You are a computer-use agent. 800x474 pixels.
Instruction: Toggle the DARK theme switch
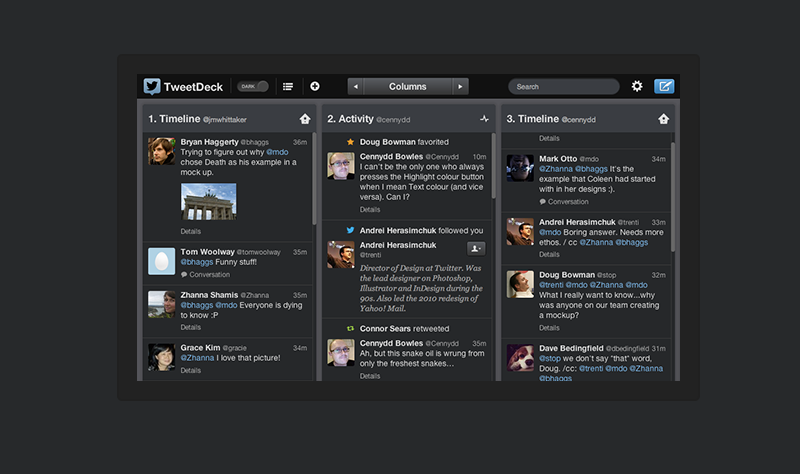(x=253, y=86)
